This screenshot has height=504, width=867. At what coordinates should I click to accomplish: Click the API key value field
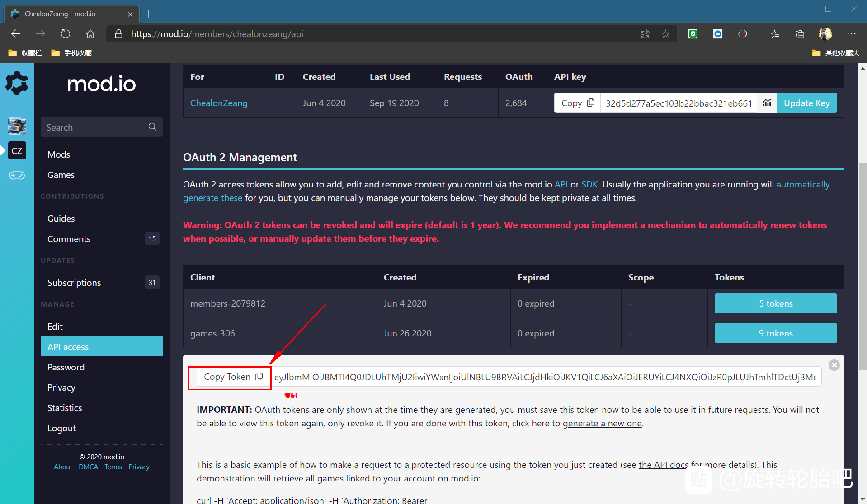pos(679,103)
